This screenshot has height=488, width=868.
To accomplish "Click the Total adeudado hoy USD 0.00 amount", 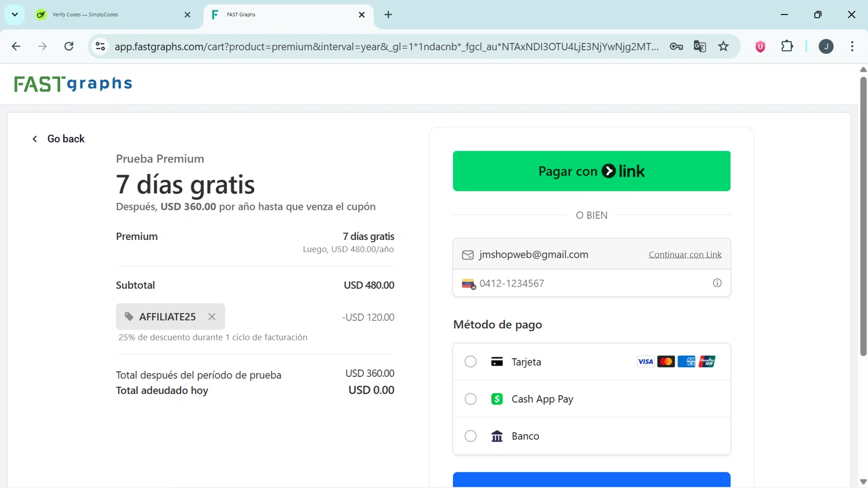I will coord(371,390).
